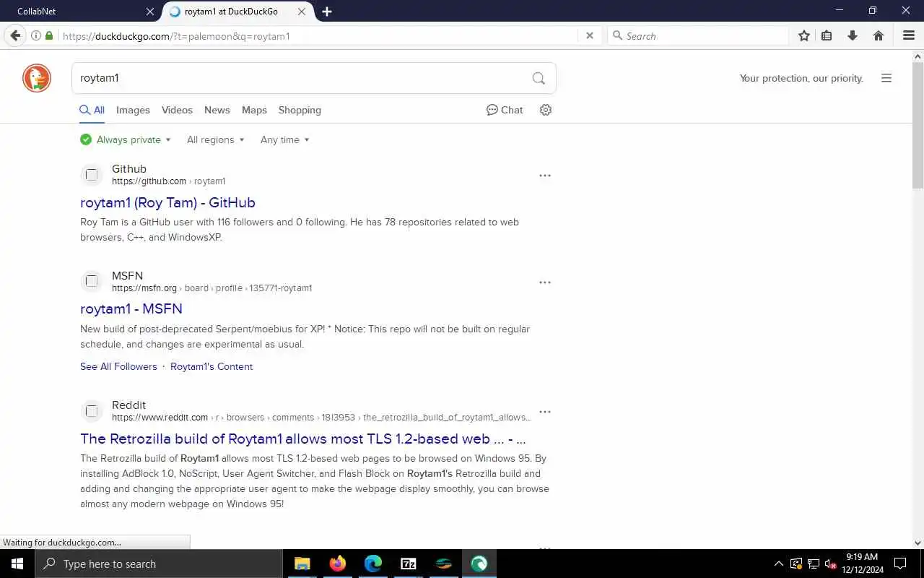Switch to Pale Moon taskbar icon
Screen dimensions: 924x578
pyautogui.click(x=479, y=564)
